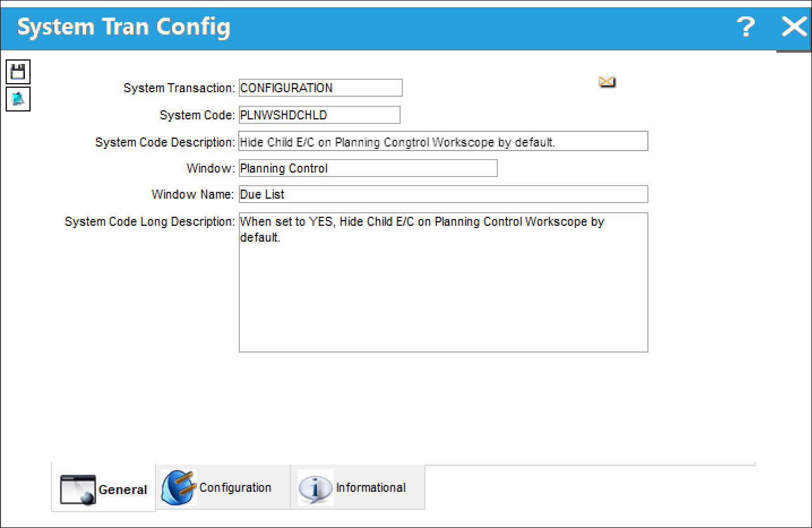Image resolution: width=812 pixels, height=528 pixels.
Task: Click the "System Transaction:" label
Action: click(x=179, y=88)
